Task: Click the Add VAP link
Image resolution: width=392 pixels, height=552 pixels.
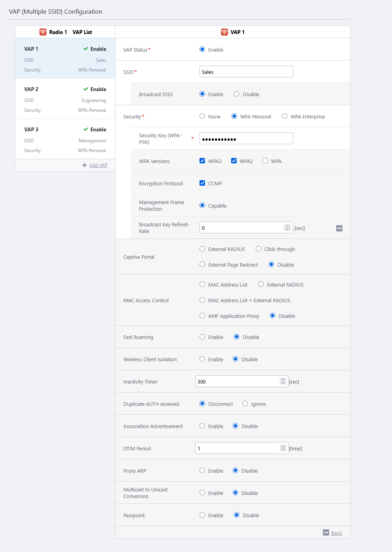Action: point(98,165)
